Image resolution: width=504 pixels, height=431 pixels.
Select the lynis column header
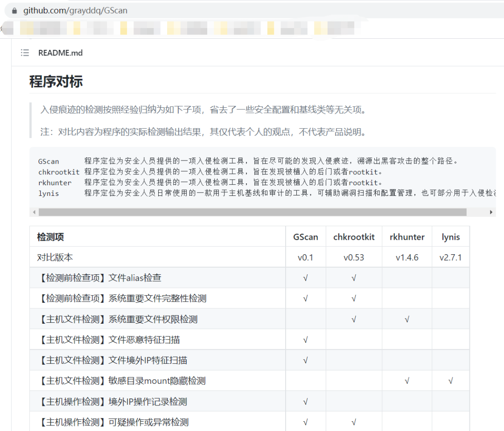point(451,237)
